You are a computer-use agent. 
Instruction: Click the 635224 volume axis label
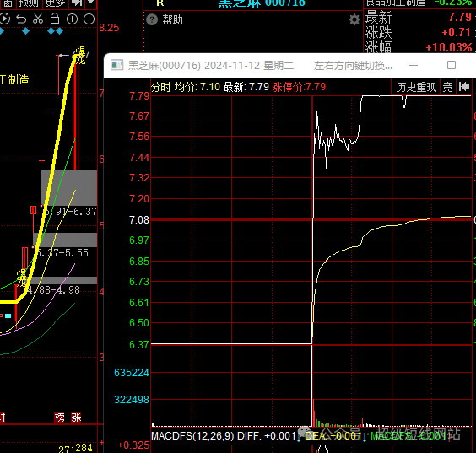132,373
